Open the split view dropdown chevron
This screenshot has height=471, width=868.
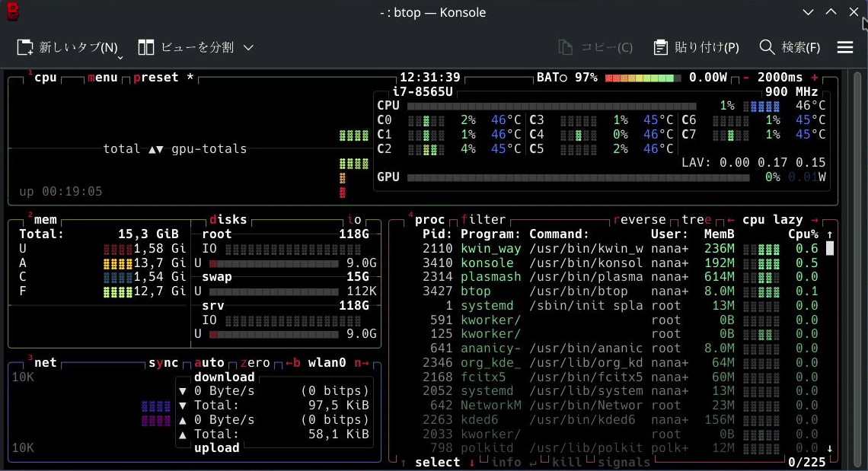tap(247, 46)
